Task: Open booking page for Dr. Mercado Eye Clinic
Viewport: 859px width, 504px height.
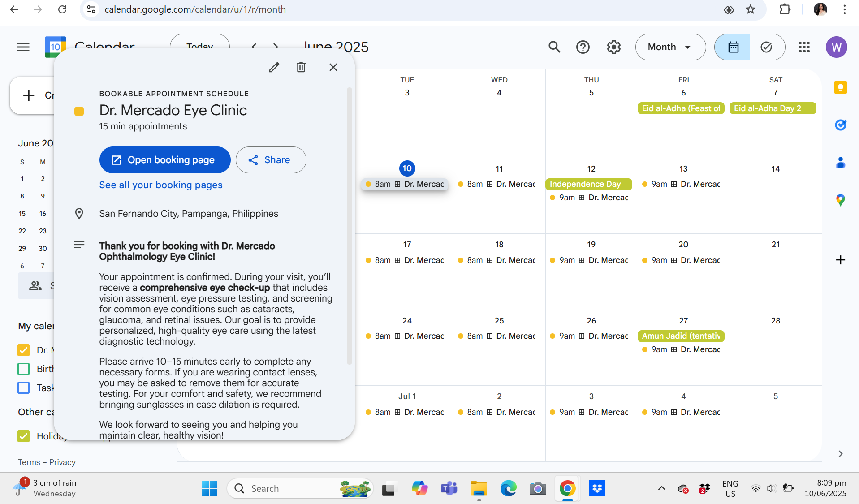Action: 165,160
